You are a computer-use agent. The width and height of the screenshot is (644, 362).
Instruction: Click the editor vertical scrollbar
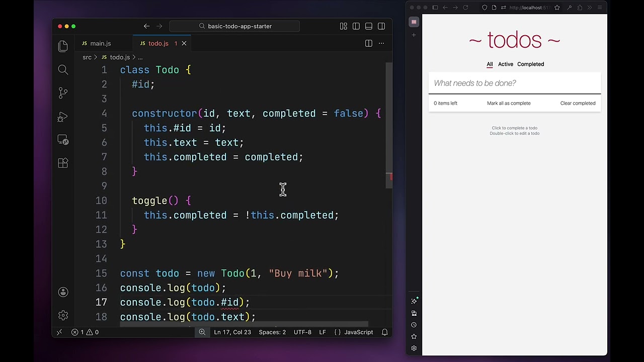pyautogui.click(x=388, y=126)
